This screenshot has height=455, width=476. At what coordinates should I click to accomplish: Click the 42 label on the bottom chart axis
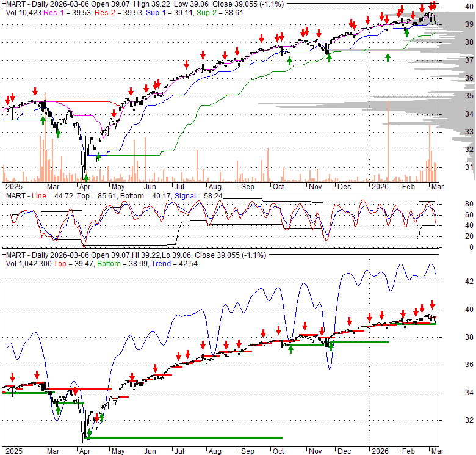(469, 282)
